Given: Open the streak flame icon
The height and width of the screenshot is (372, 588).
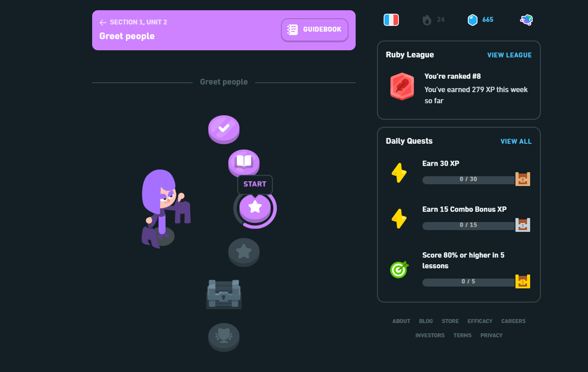Looking at the screenshot, I should point(427,20).
